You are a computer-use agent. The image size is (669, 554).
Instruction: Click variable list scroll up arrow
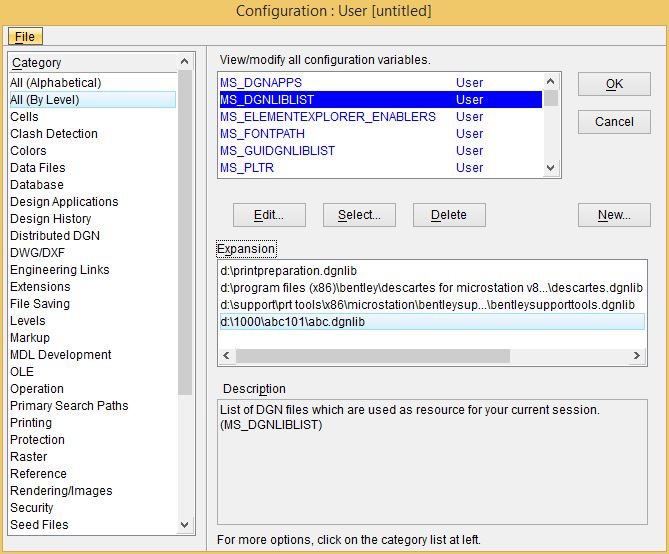[551, 81]
